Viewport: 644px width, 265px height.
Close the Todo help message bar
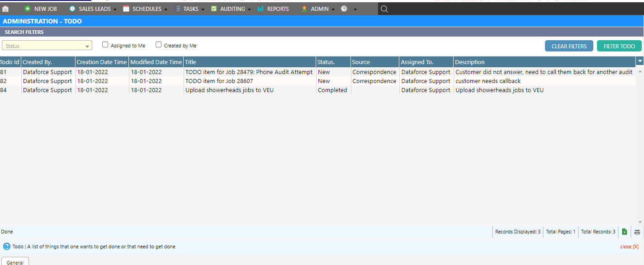coord(629,246)
